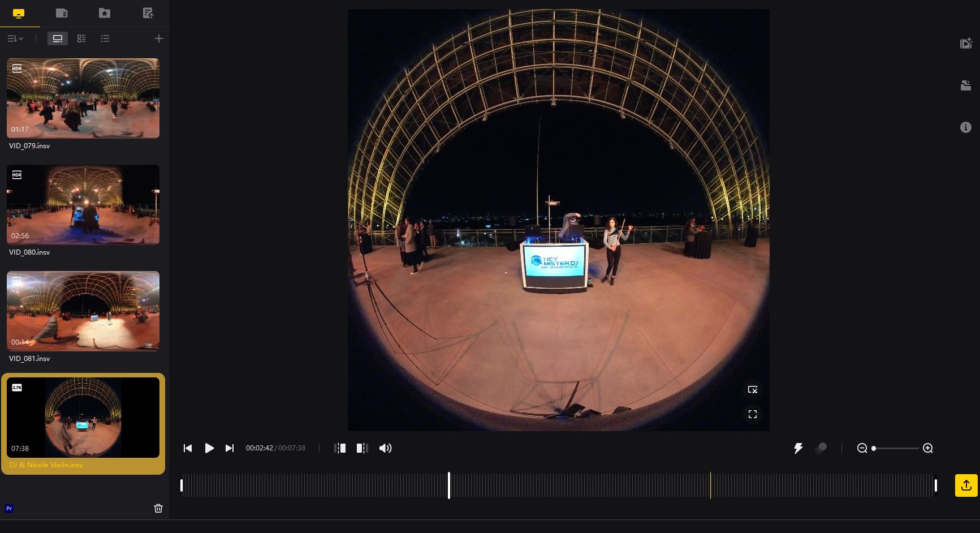Select DJ & Nicole Violin.insv thumbnail

coord(83,418)
